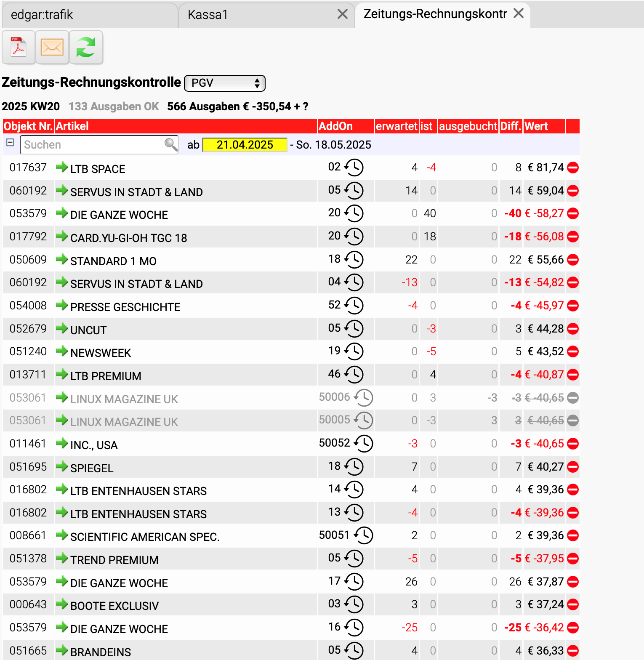Viewport: 644px width, 660px height.
Task: Click the red stop icon for LTB SPACE
Action: [x=573, y=168]
